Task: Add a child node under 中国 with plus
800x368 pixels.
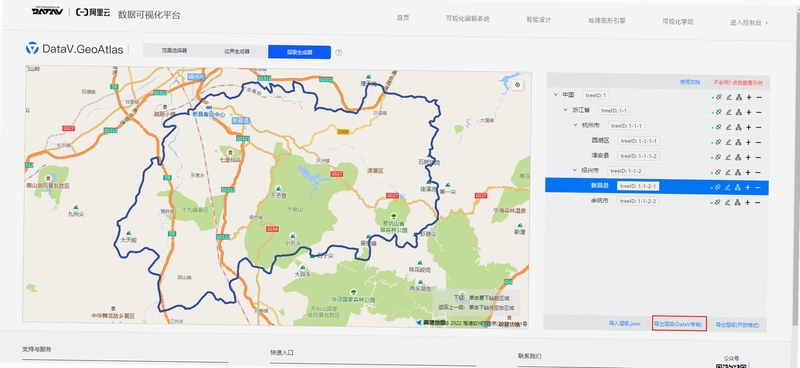Action: [748, 97]
